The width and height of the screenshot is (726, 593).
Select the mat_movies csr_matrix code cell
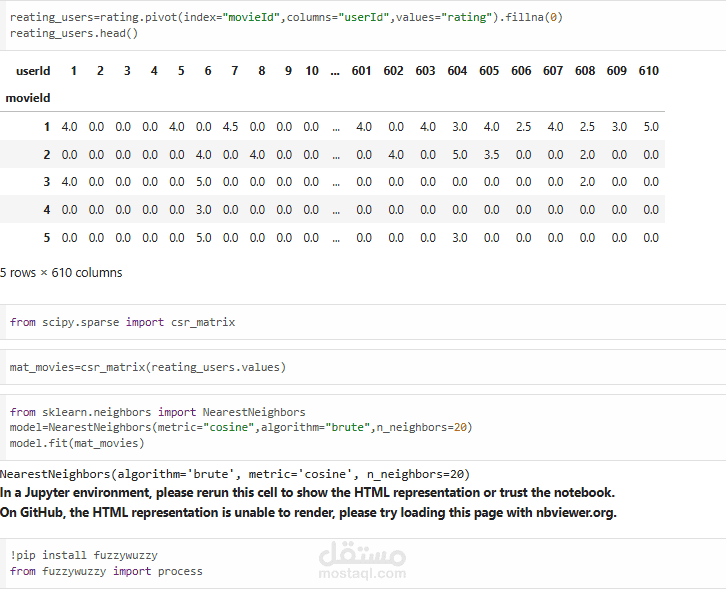click(363, 367)
